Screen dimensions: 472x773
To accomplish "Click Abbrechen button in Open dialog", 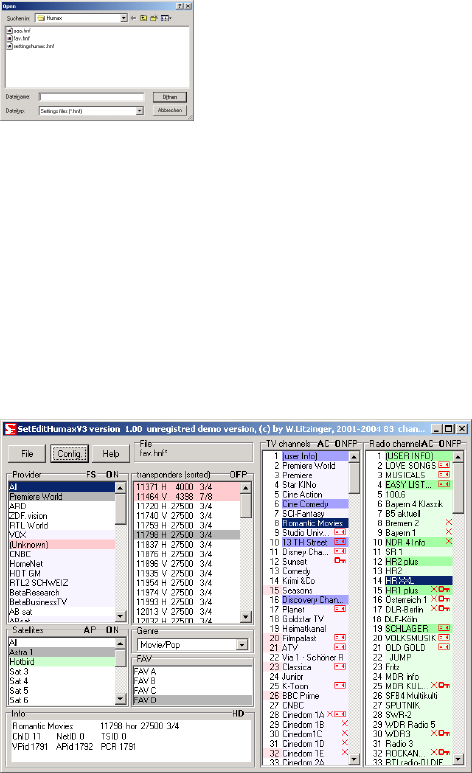I will point(170,110).
